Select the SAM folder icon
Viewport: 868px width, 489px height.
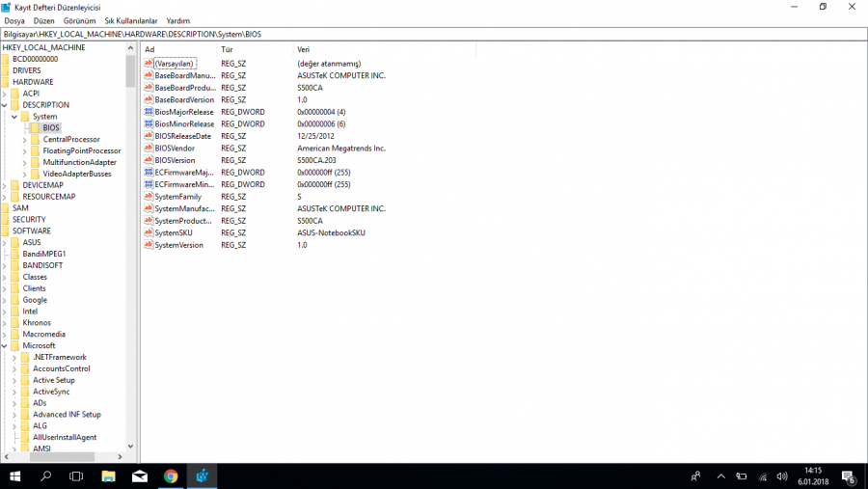tap(5, 208)
